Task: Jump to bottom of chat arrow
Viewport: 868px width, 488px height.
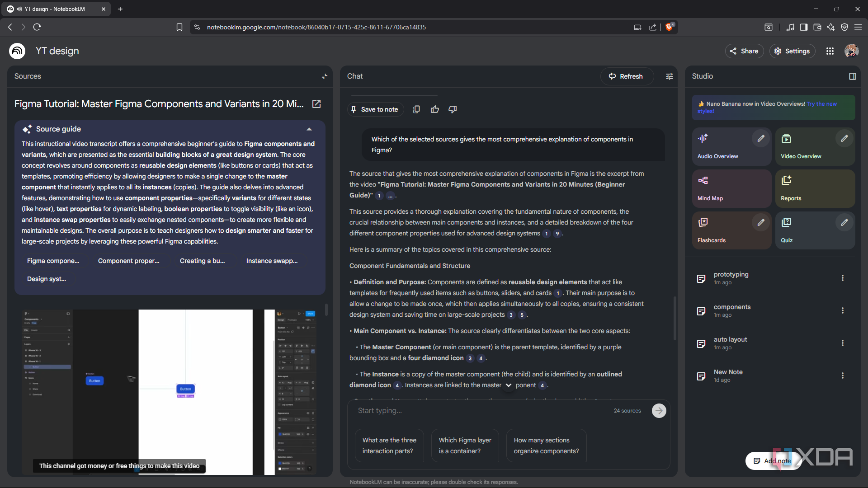Action: 509,385
